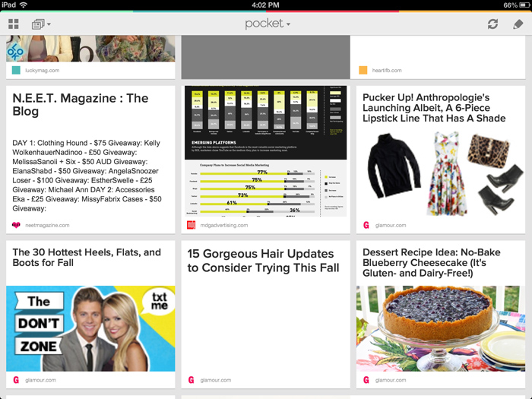
Task: Tap the Don't Zone couple image
Action: pos(90,328)
